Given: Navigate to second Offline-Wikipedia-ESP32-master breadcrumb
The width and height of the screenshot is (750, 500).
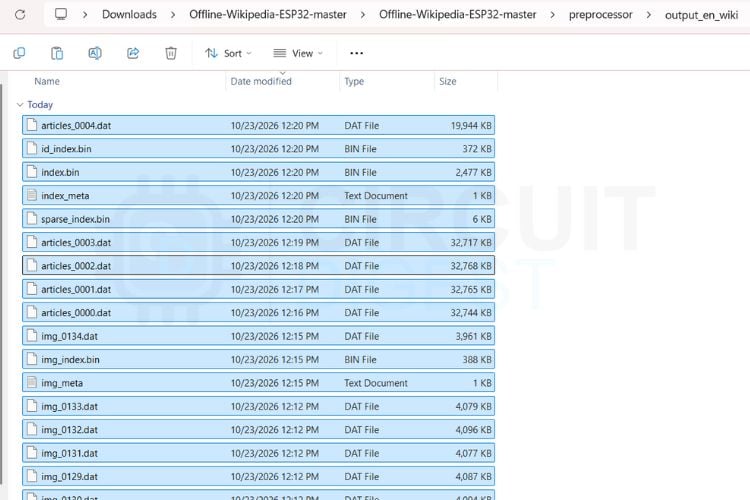Looking at the screenshot, I should (458, 14).
